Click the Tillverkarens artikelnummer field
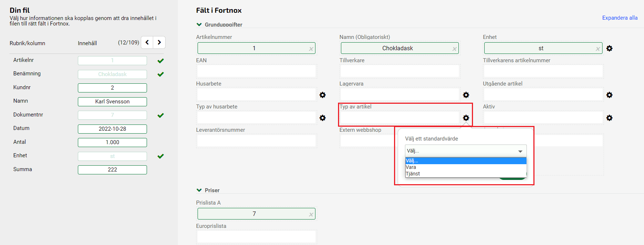The width and height of the screenshot is (644, 245). tap(543, 71)
